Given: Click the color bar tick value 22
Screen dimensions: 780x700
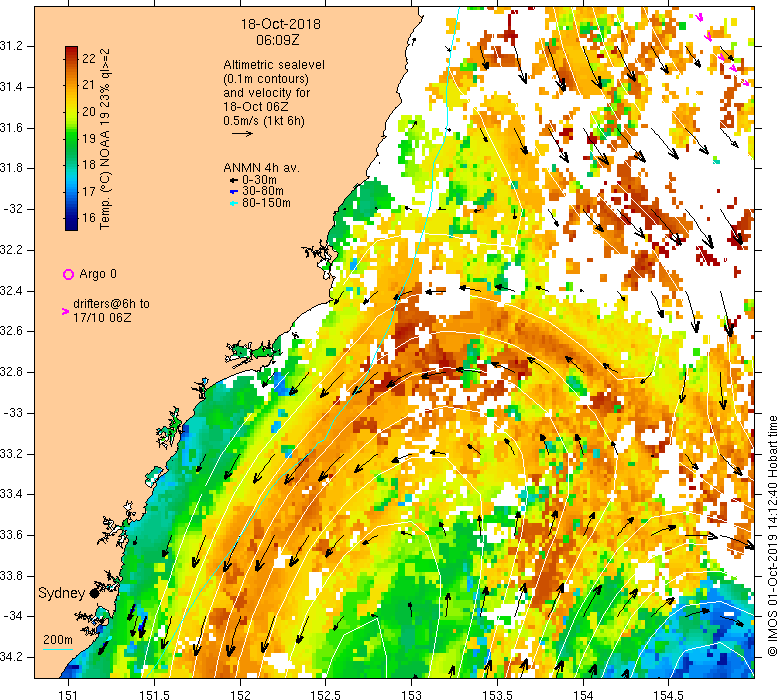Looking at the screenshot, I should tap(89, 58).
